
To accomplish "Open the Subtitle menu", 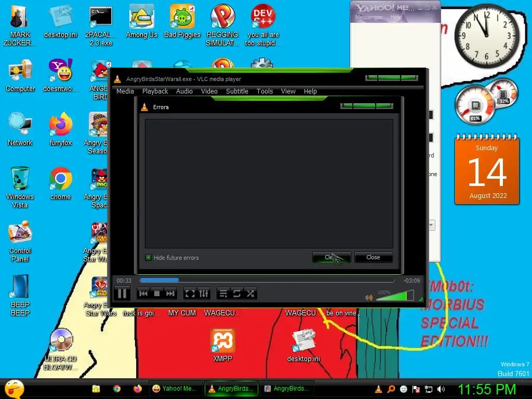I will 237,91.
